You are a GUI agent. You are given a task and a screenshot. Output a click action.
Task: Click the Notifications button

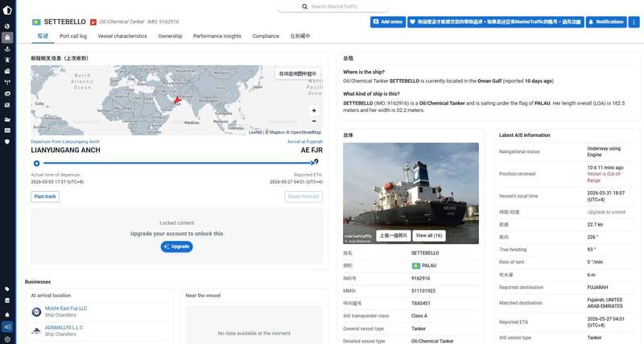606,22
